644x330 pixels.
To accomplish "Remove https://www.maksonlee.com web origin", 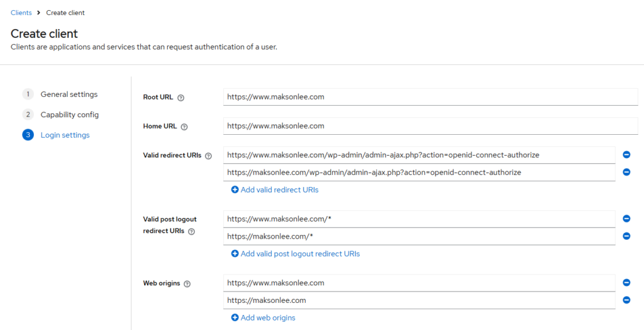I will tap(626, 283).
